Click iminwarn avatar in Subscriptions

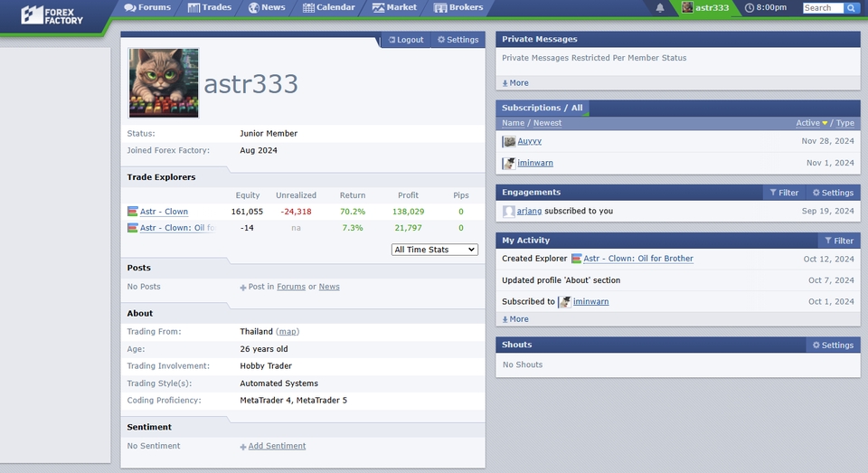tap(509, 164)
